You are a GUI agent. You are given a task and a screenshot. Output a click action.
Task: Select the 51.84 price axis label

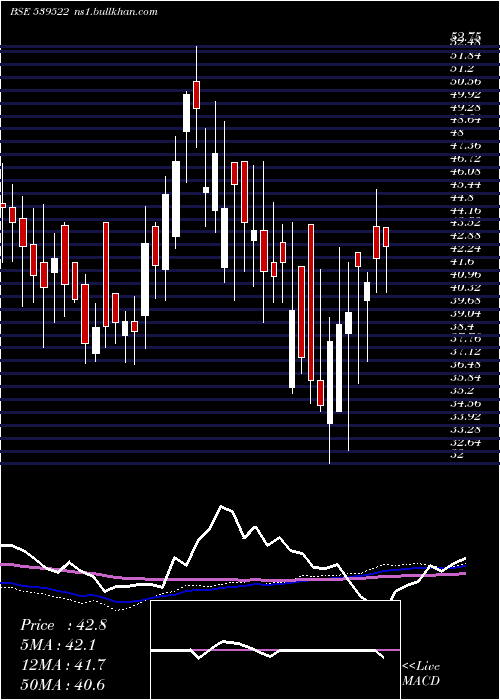point(465,55)
